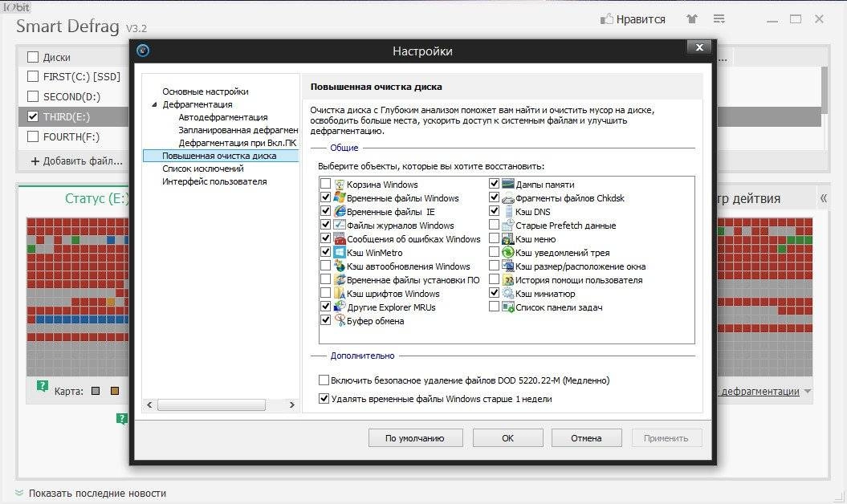
Task: Open Основные настройки in settings tree
Action: click(x=206, y=91)
